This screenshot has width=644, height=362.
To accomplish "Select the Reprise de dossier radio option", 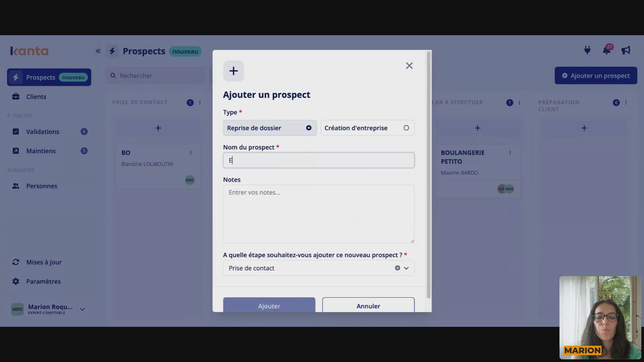I will [x=270, y=128].
